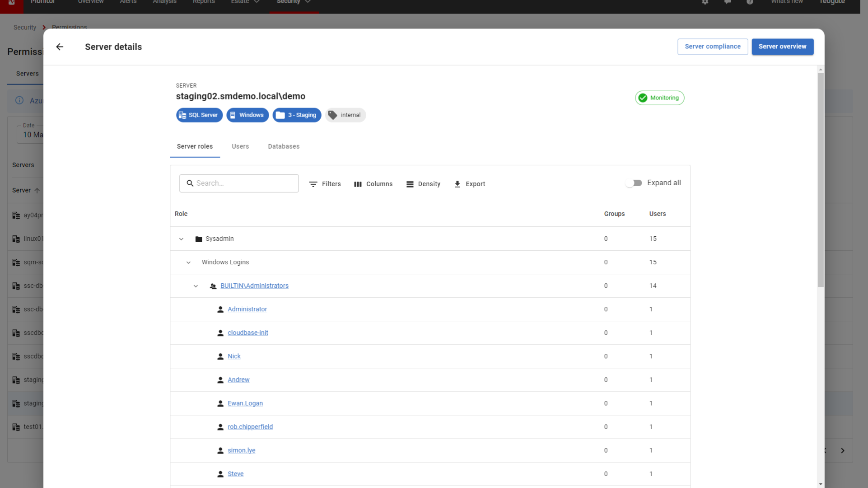
Task: Click the Security breadcrumb link
Action: click(x=25, y=27)
